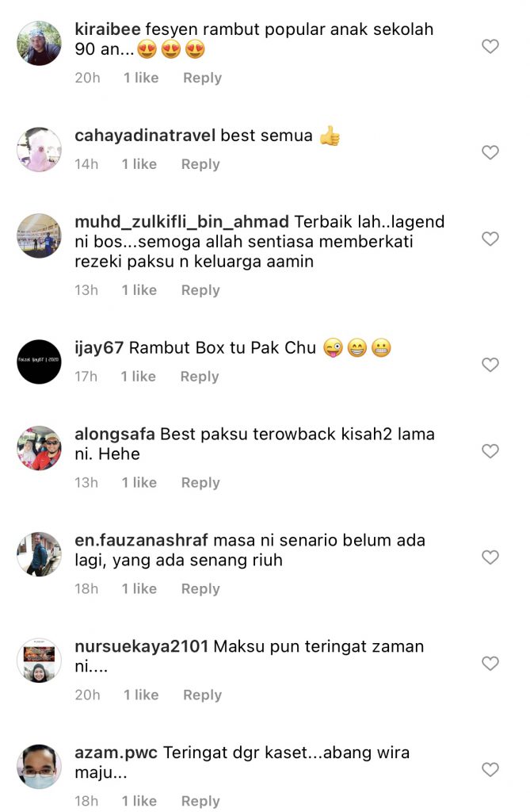530x812 pixels.
Task: Open muhd_zulkifli_bin_ahmad username link
Action: click(181, 222)
